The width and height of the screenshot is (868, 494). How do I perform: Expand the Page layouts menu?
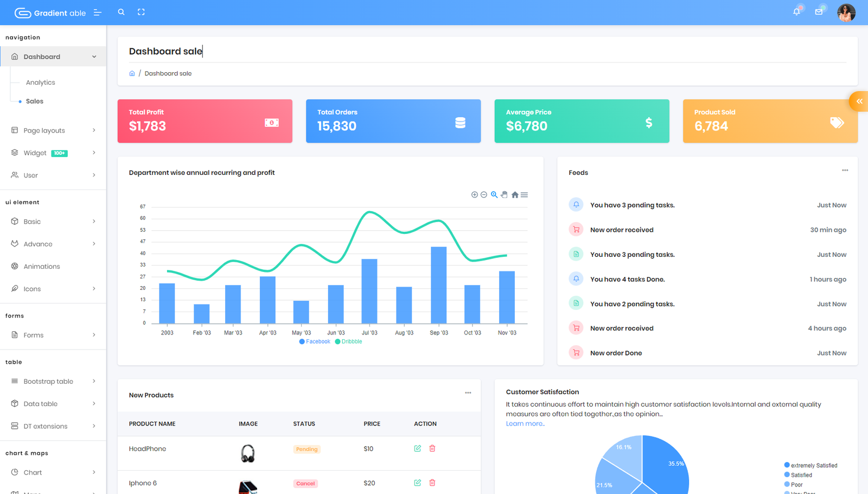(53, 130)
